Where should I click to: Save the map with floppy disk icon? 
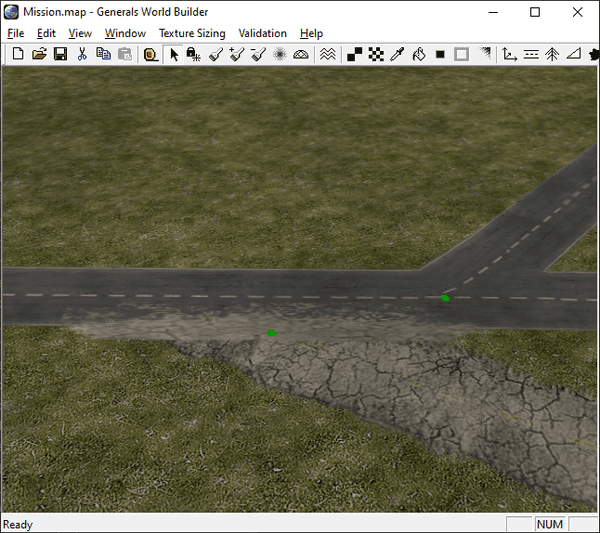(60, 54)
